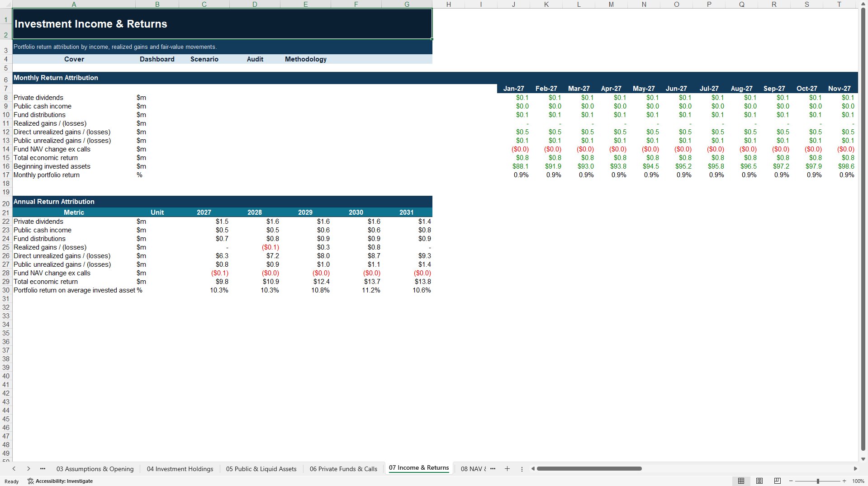Select 2031 Total economic return $13.8
868x486 pixels.
[407, 282]
